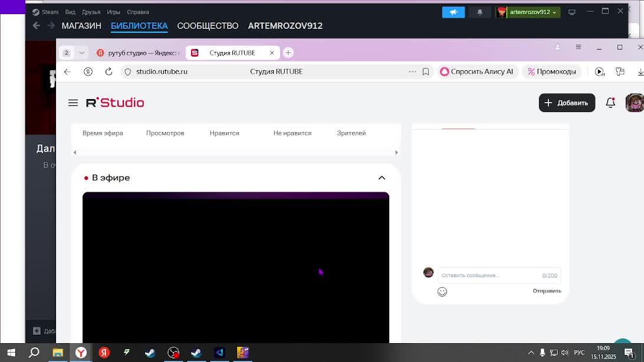This screenshot has height=362, width=644.
Task: Show hidden system tray icons
Action: 531,353
